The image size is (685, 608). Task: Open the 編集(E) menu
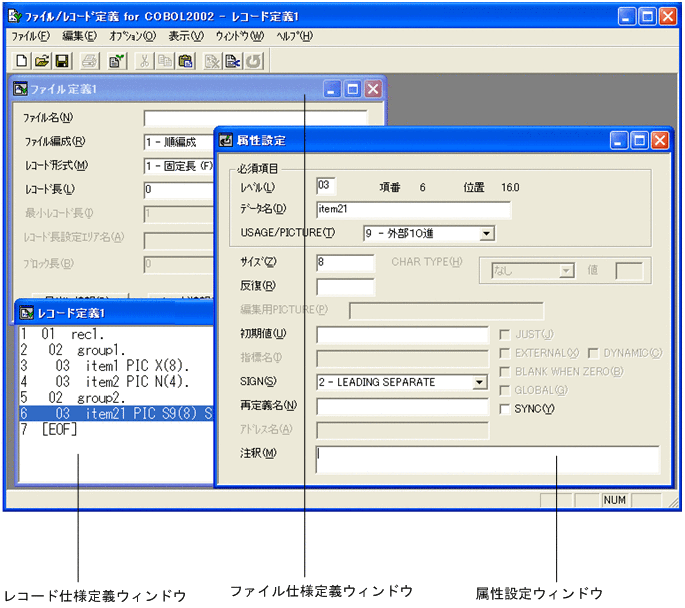coord(80,36)
